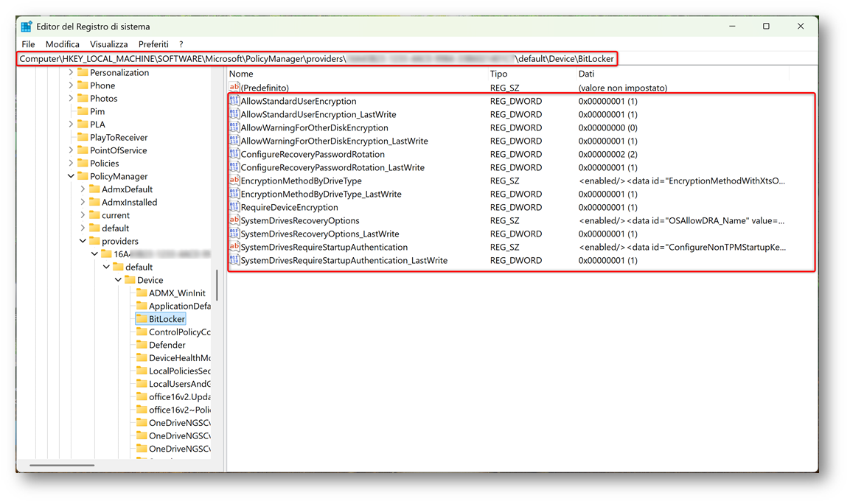
Task: Open the Preferiti menu
Action: 153,44
